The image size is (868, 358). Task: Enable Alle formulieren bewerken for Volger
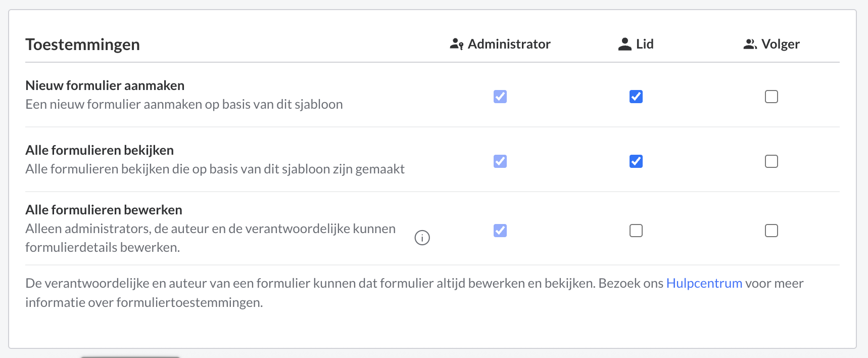tap(771, 231)
